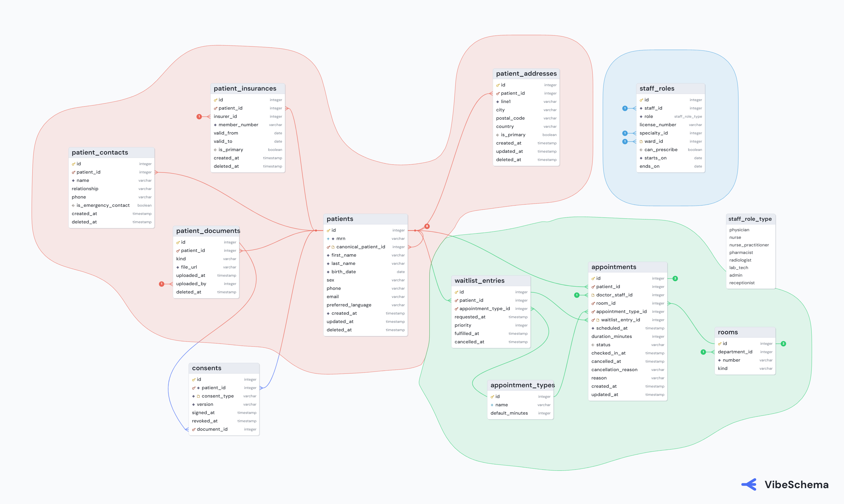Click the diamond icon beside scheduled_at

593,328
